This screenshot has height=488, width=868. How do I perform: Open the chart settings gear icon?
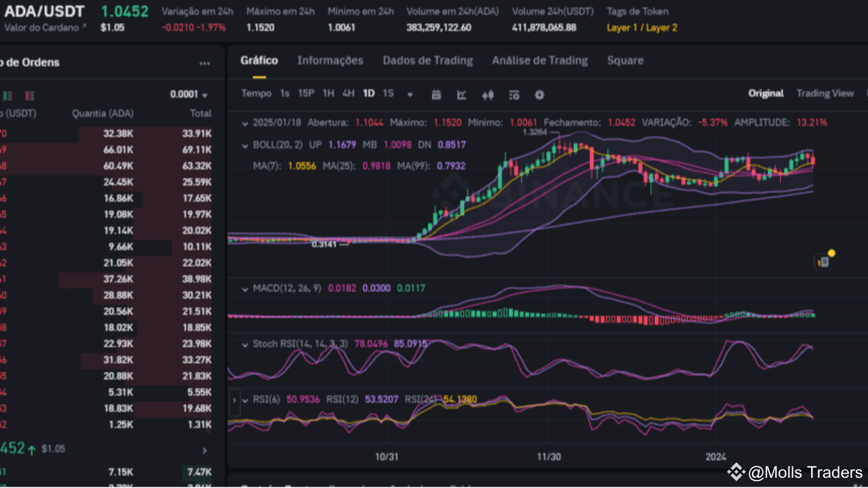(x=539, y=96)
